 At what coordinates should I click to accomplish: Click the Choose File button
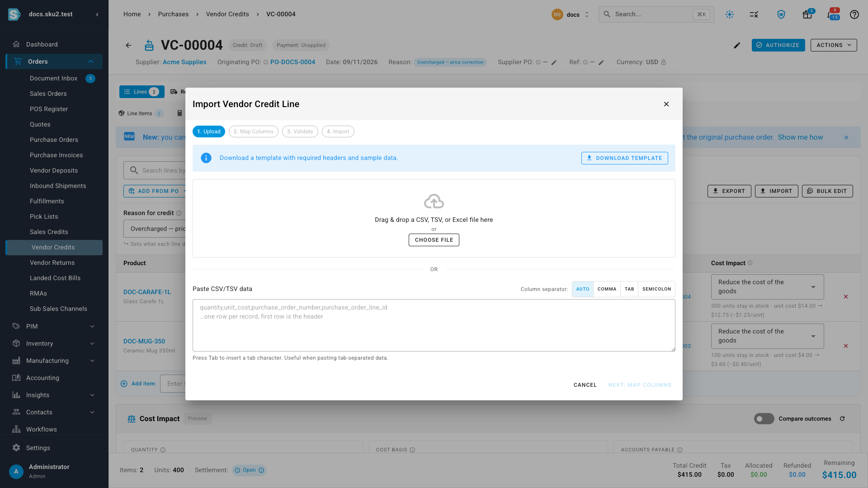[434, 240]
